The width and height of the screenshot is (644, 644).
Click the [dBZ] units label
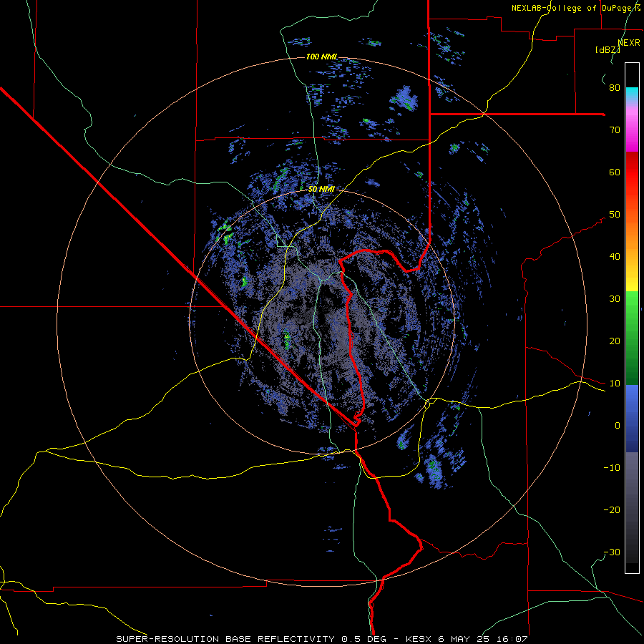pos(608,50)
